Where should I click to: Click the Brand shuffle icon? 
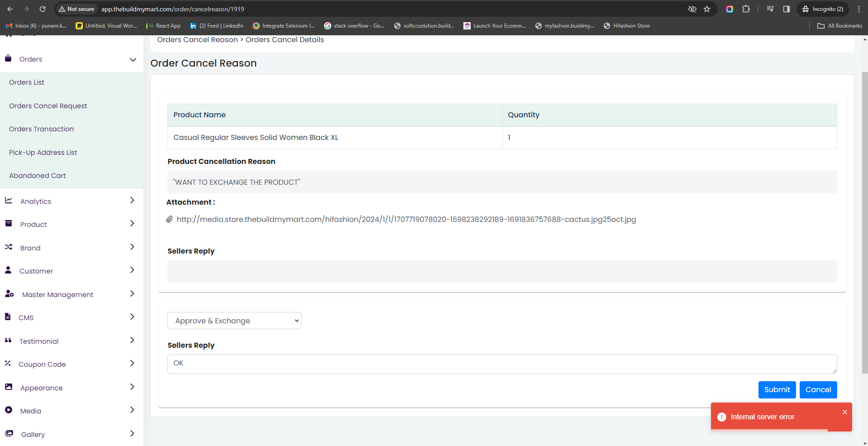pos(9,247)
